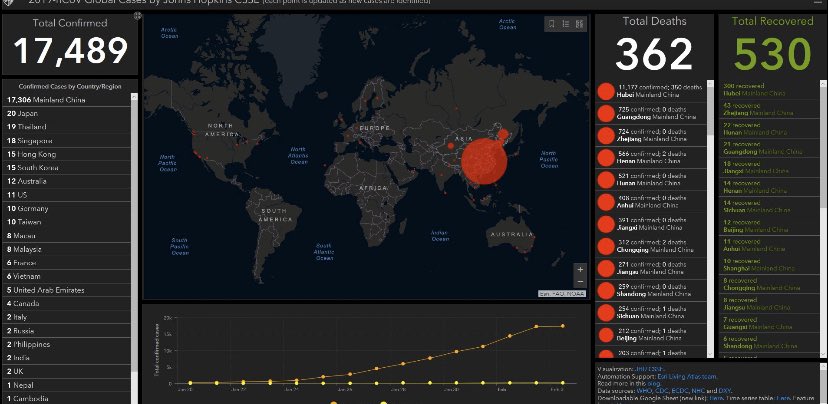Screen dimensions: 828x404
Task: Open the ECDC data source link
Action: coord(681,391)
